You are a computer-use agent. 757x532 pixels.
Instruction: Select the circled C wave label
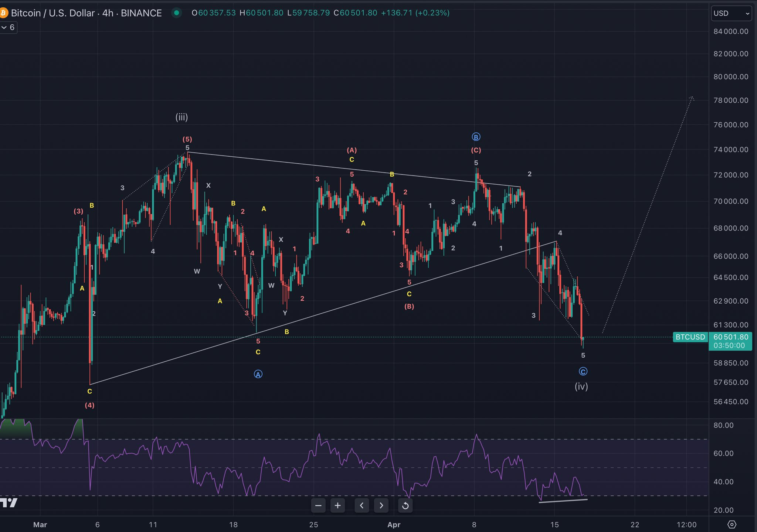583,371
